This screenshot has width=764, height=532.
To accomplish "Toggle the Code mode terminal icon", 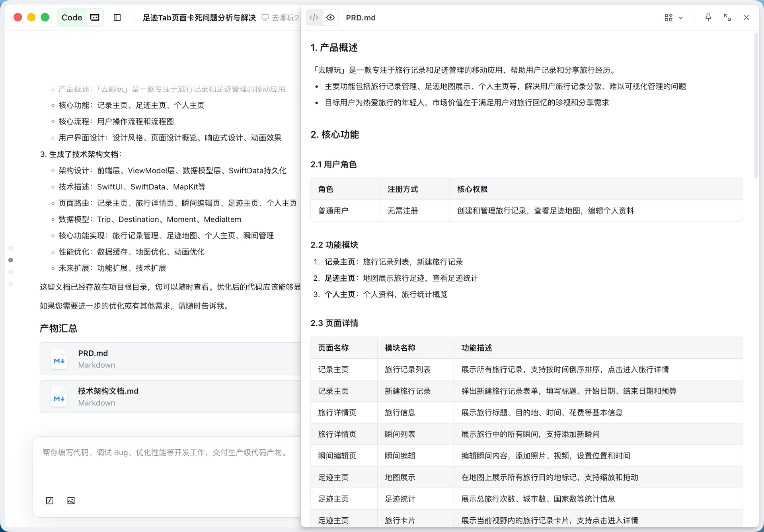I will (95, 17).
